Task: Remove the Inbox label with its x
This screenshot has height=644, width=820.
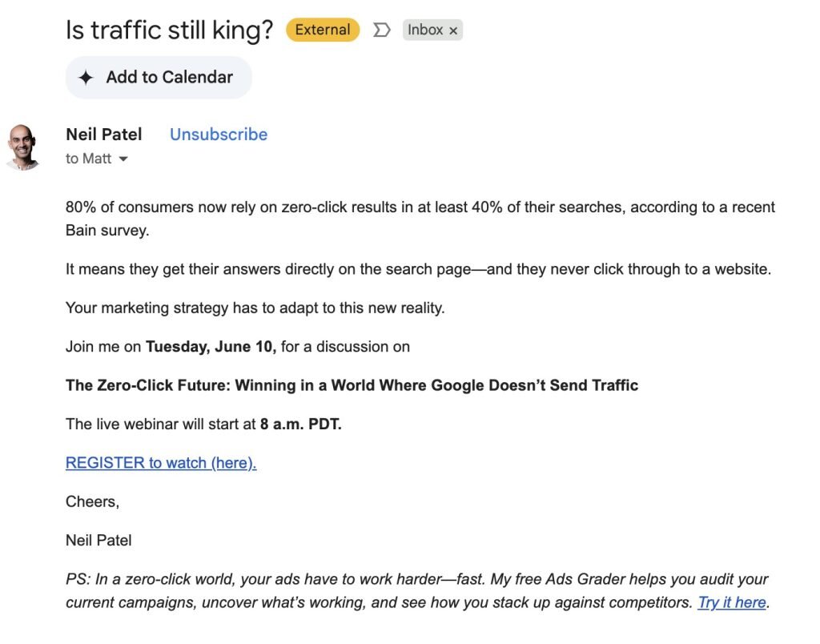Action: [453, 31]
